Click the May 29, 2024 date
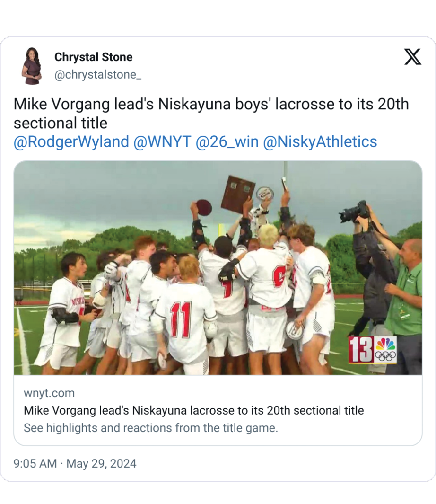The height and width of the screenshot is (504, 436). point(101,463)
